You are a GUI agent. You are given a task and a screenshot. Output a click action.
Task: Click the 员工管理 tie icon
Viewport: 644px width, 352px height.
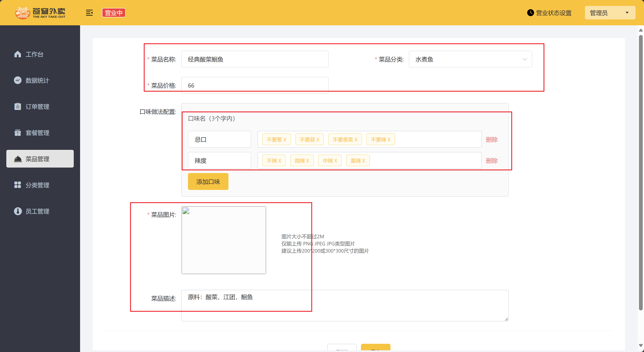17,211
